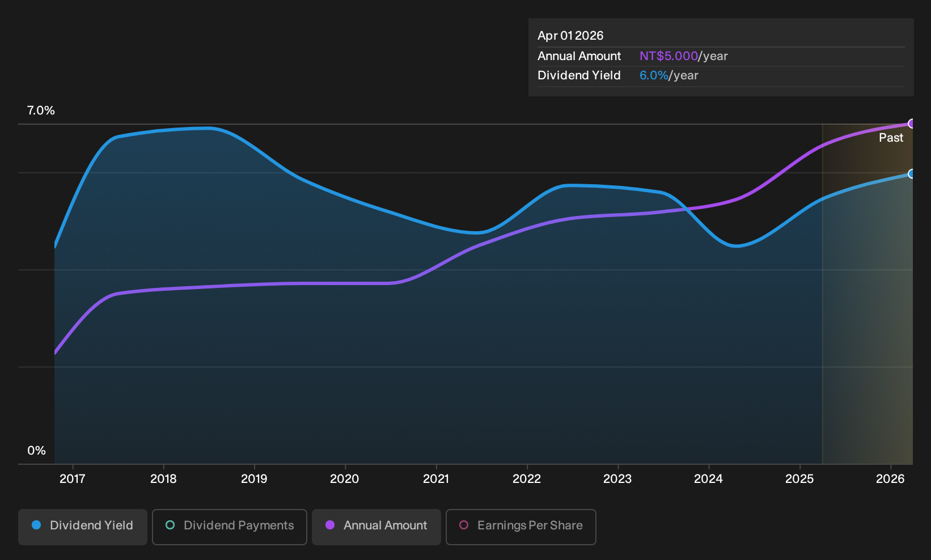Click the 2017 x-axis label
Screen dimensions: 931x560
click(73, 479)
